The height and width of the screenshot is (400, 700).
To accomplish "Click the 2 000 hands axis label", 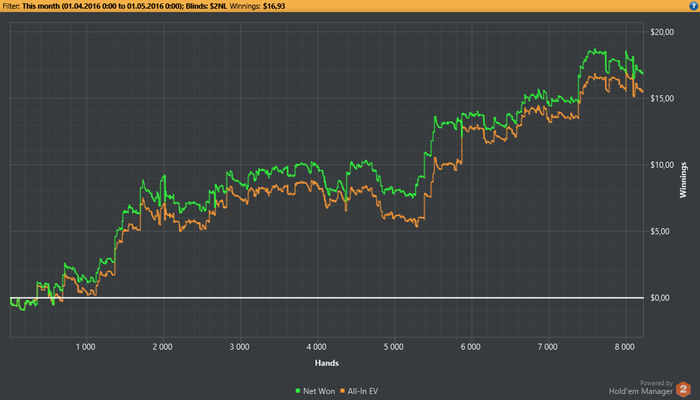I will click(x=162, y=347).
